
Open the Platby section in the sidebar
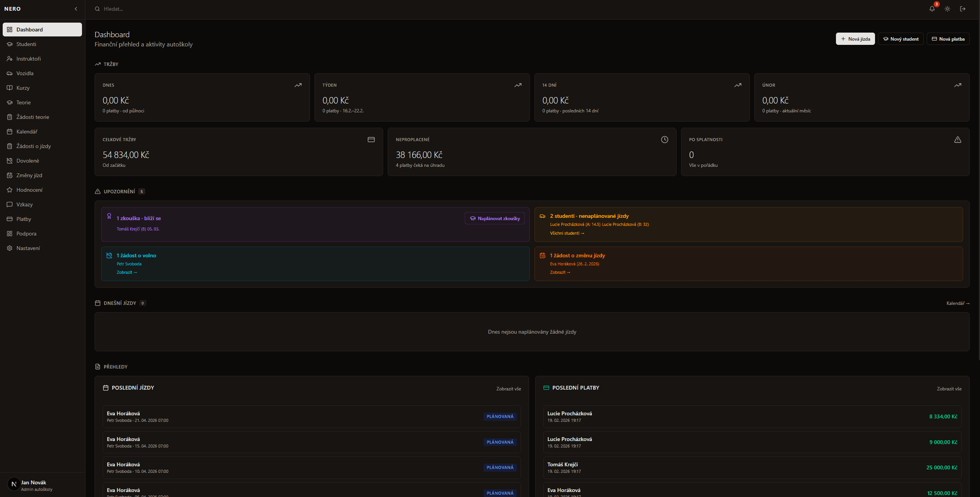point(23,219)
